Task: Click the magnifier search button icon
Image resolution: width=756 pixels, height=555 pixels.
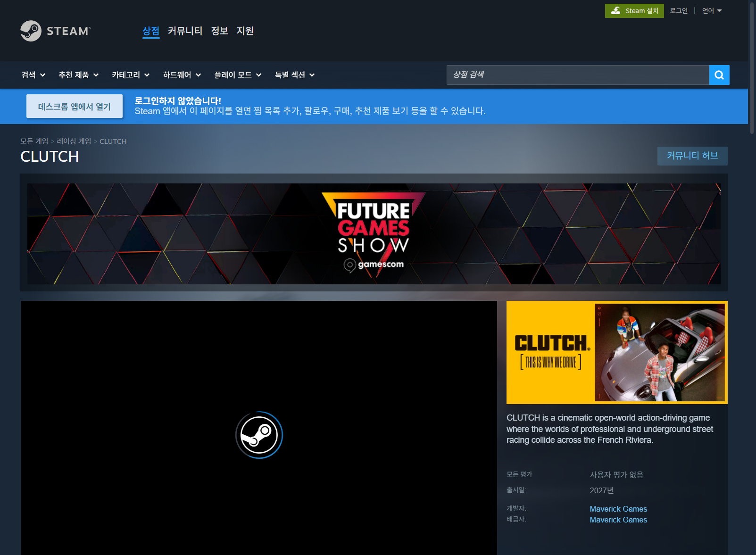Action: point(719,75)
